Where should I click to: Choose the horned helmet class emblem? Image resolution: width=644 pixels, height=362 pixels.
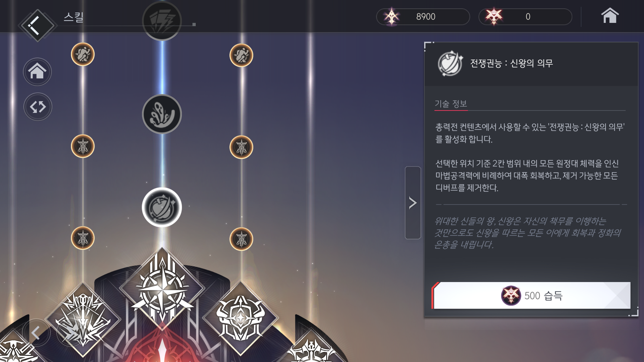(x=240, y=318)
